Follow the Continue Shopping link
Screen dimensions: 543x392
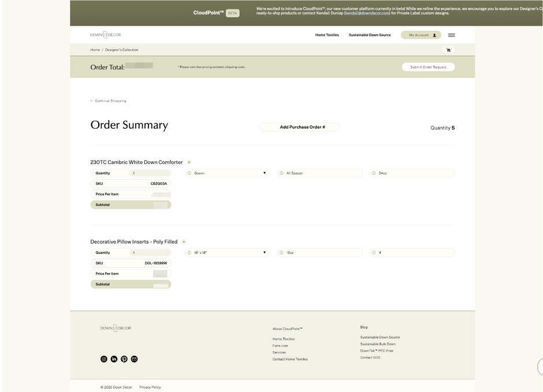110,101
